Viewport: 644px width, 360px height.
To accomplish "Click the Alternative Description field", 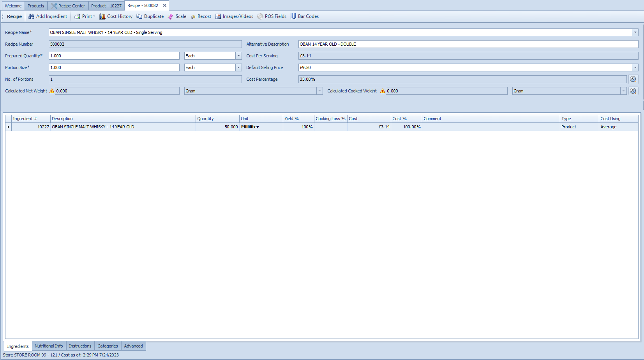I will [468, 44].
